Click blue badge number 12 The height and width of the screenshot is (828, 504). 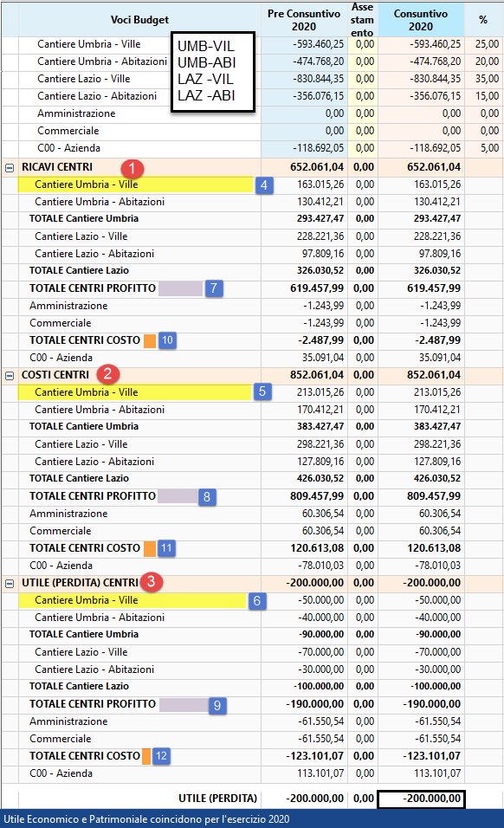point(161,756)
